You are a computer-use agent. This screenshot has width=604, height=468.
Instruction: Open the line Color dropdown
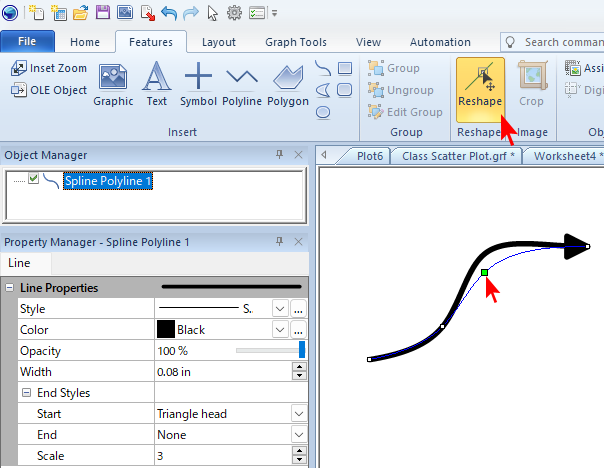click(280, 330)
